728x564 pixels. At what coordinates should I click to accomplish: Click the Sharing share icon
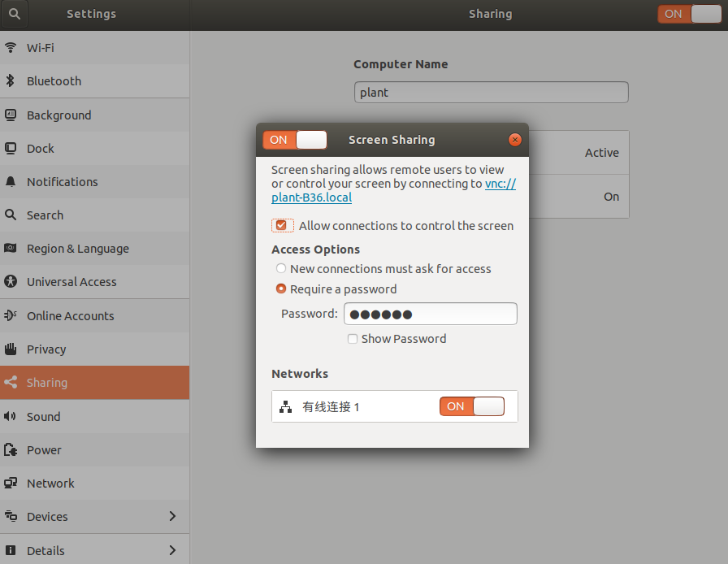11,382
